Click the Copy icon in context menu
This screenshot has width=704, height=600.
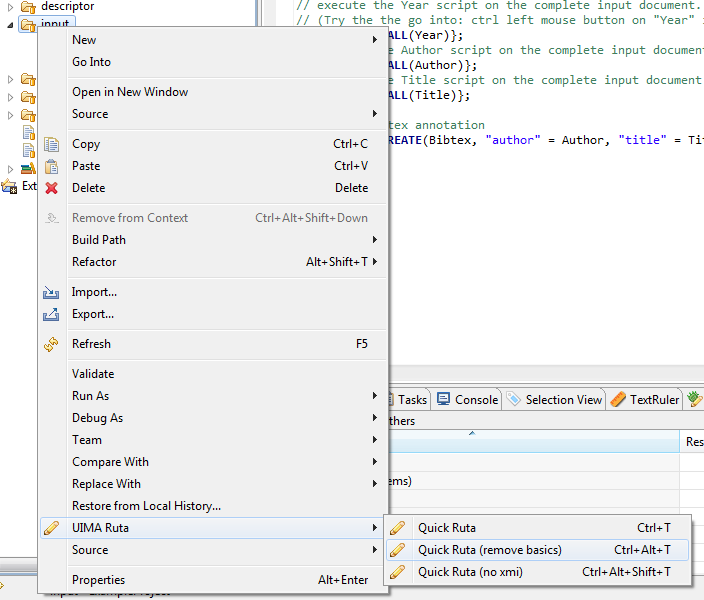[51, 144]
